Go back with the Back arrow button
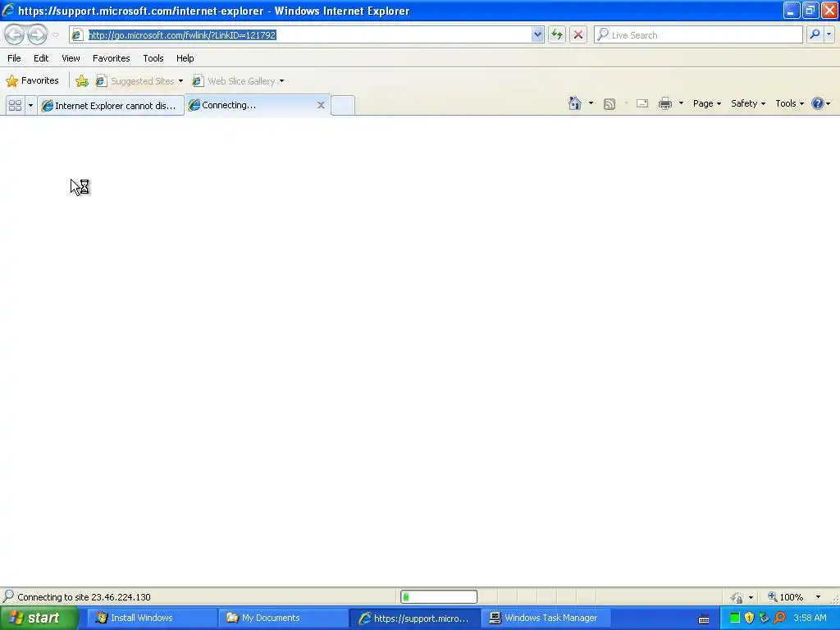Image resolution: width=840 pixels, height=630 pixels. [15, 34]
